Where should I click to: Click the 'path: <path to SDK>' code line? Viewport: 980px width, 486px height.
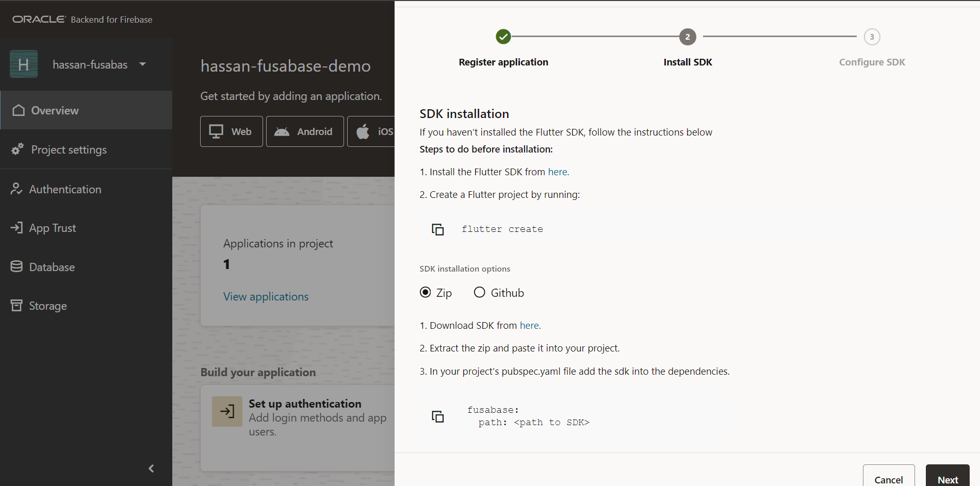point(534,423)
